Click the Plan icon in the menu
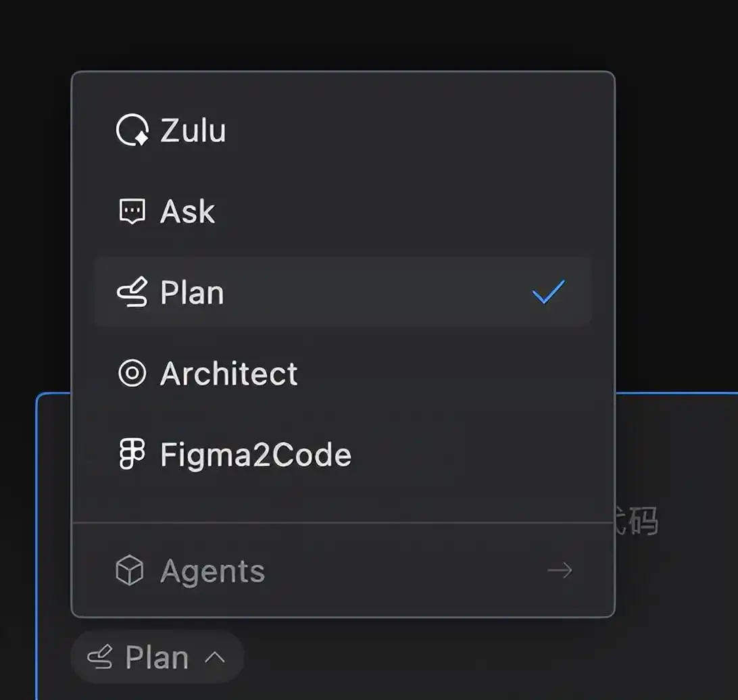 [x=132, y=293]
